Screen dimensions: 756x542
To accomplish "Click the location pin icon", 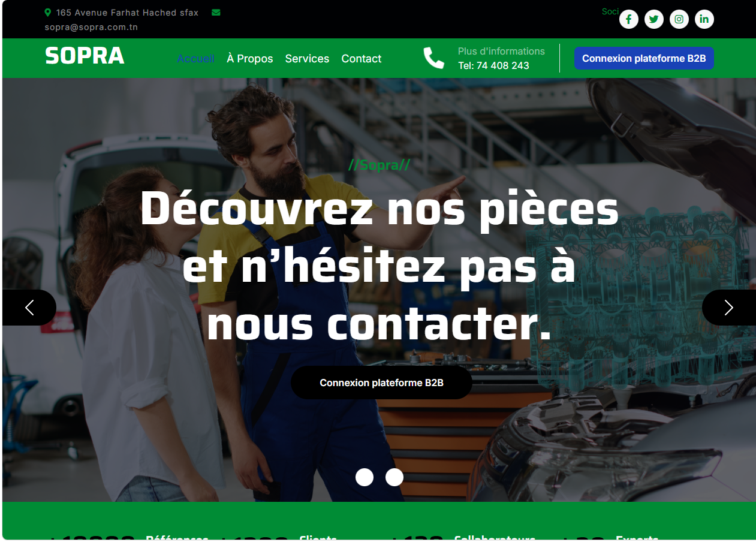I will coord(48,13).
